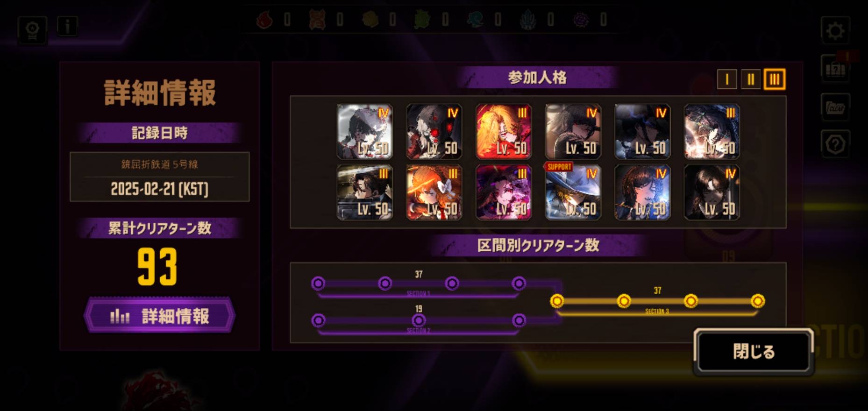
Task: Click the middle Section 2 node
Action: pos(419,320)
